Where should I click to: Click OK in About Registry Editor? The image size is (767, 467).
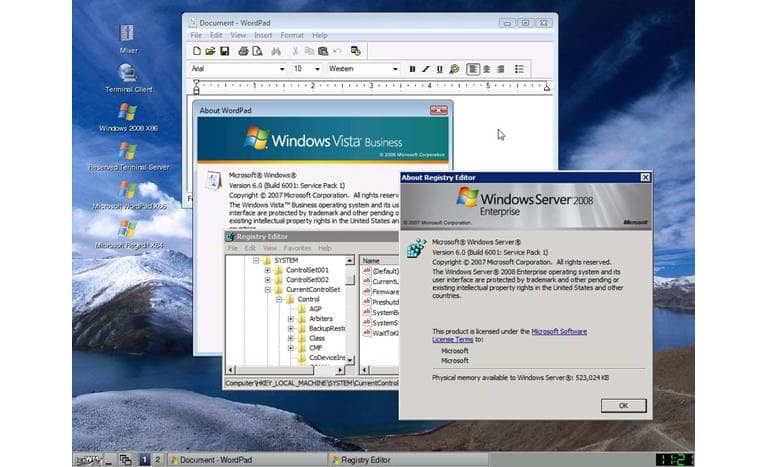[623, 405]
